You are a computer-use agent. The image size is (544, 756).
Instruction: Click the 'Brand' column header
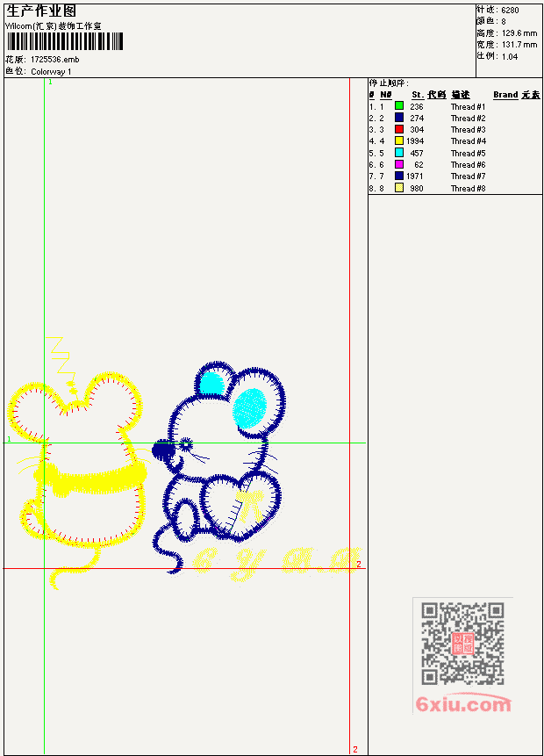(505, 95)
